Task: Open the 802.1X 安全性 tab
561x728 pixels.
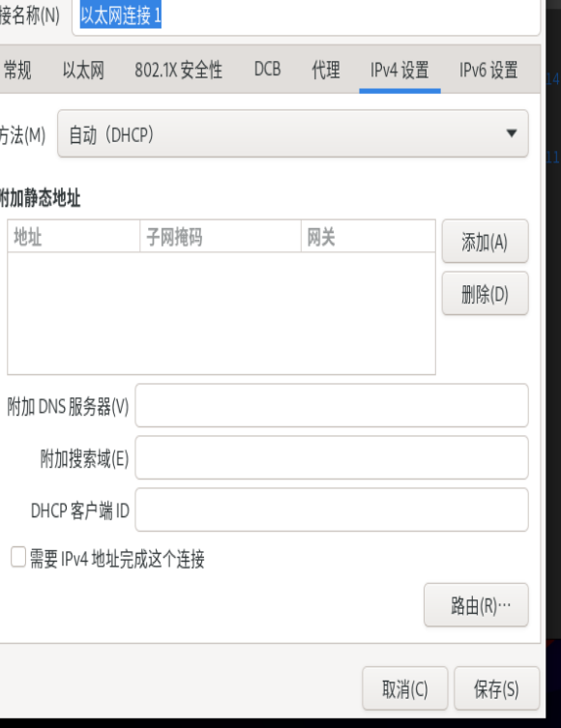Action: [x=178, y=71]
